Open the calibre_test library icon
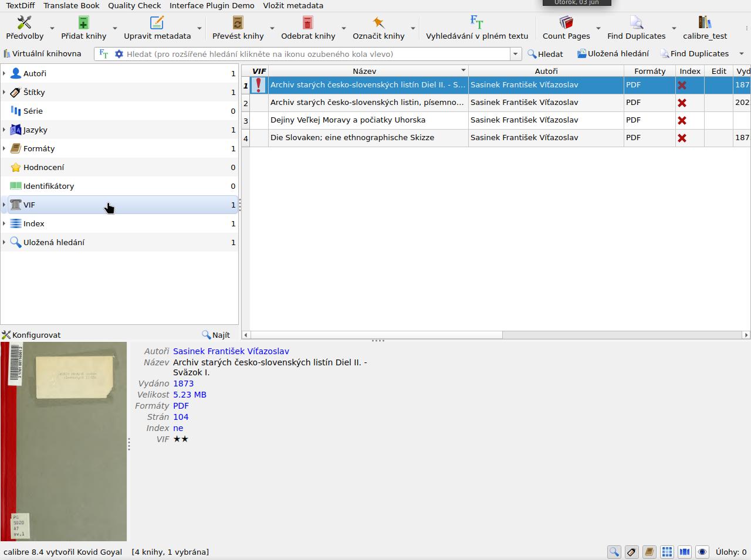The image size is (751, 560). (705, 23)
